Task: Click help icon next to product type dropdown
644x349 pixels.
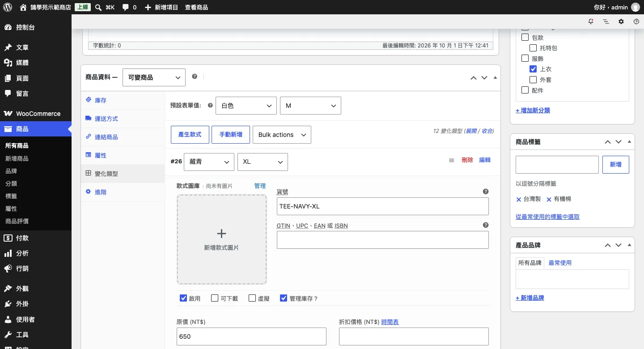Action: [195, 77]
